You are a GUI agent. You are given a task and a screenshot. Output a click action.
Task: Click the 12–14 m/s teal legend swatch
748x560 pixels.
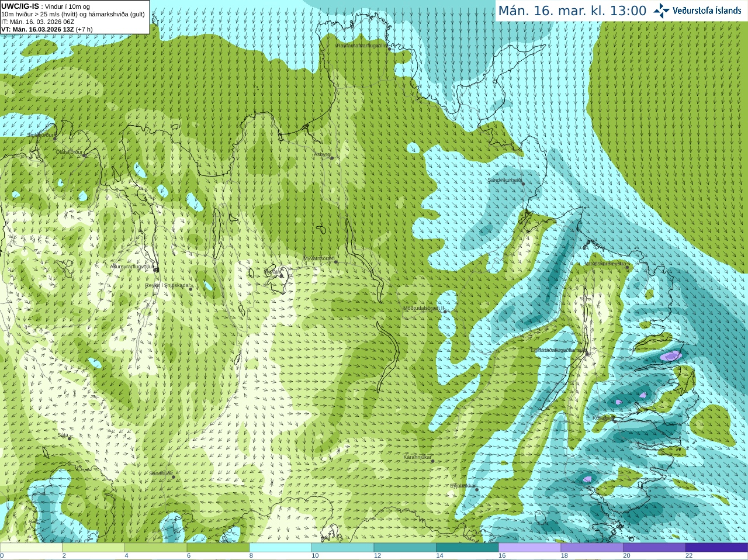pyautogui.click(x=405, y=548)
